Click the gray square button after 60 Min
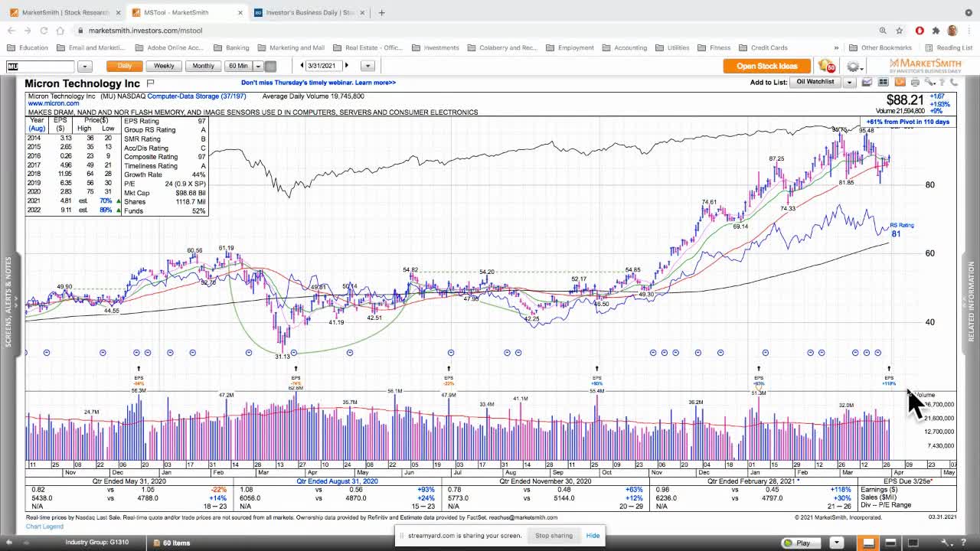The image size is (980, 551). pos(270,66)
